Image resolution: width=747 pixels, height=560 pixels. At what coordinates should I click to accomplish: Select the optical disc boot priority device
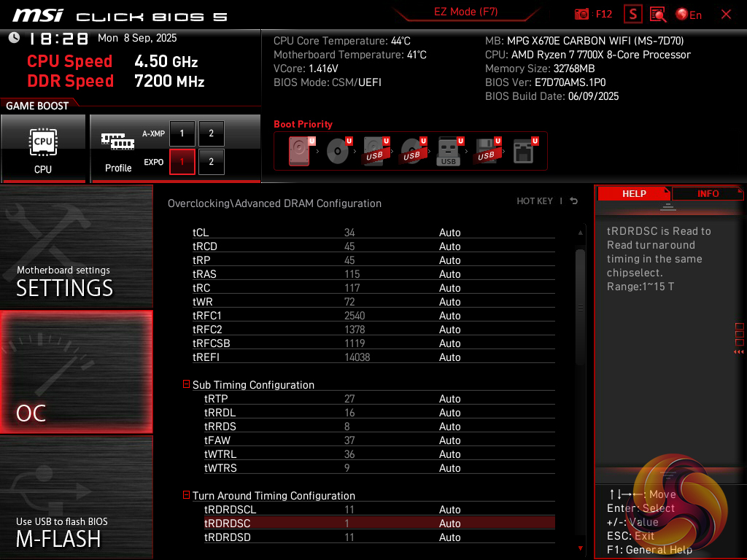point(339,151)
